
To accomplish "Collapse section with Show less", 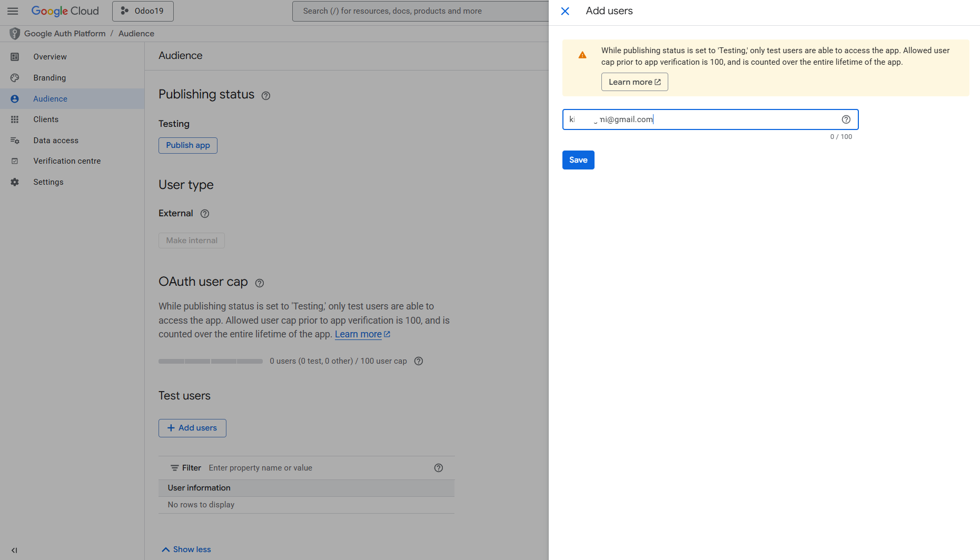I will [x=186, y=549].
